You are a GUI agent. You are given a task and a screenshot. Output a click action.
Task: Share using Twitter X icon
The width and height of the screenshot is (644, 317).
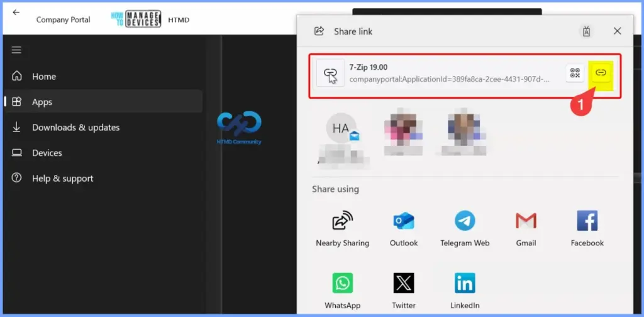click(x=403, y=283)
